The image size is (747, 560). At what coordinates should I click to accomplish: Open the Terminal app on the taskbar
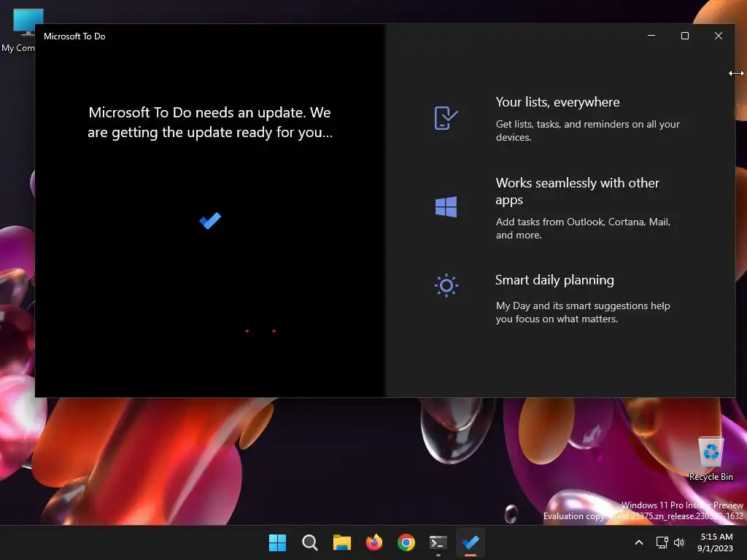click(x=438, y=542)
